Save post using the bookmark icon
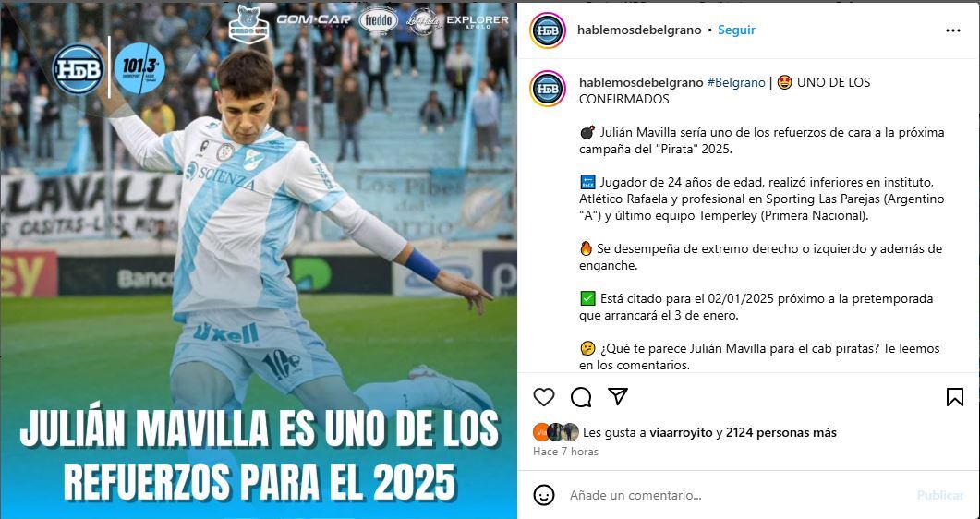Screen dimensions: 980x519 coord(954,396)
